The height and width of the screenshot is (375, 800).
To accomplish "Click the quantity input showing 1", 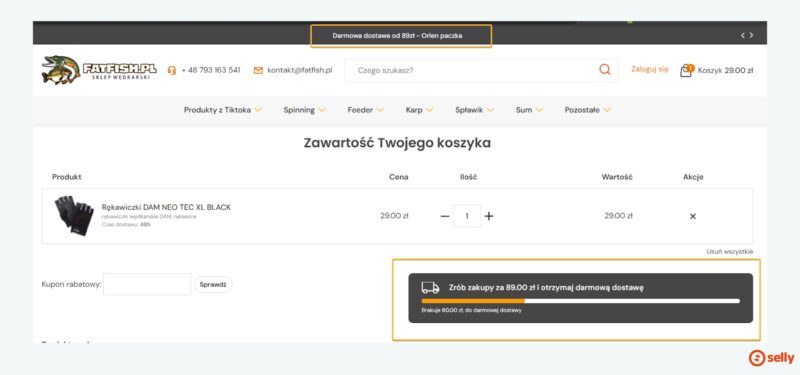I will pos(467,216).
